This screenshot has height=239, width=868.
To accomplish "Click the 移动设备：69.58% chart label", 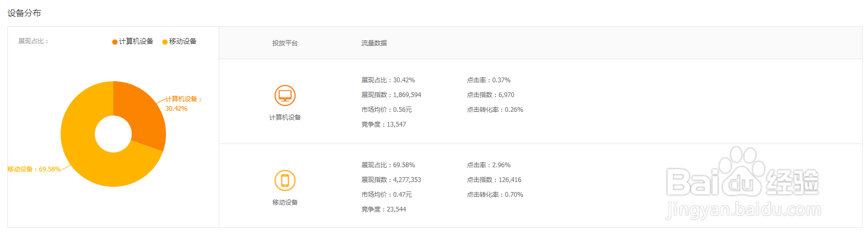I will coord(34,169).
